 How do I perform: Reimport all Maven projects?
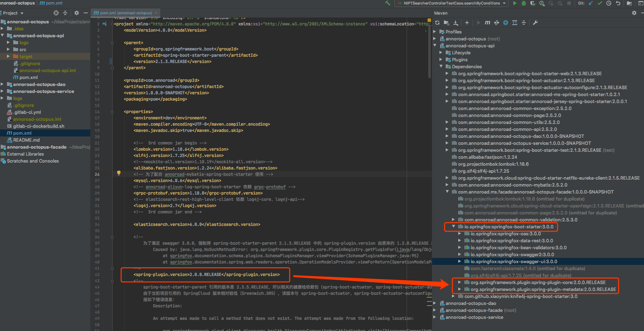pyautogui.click(x=437, y=23)
